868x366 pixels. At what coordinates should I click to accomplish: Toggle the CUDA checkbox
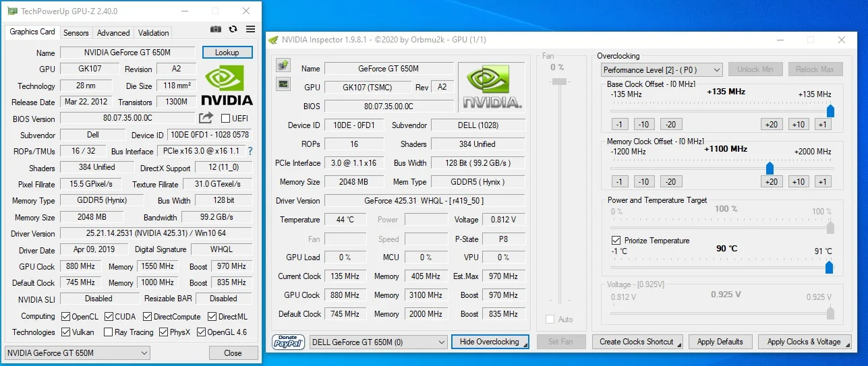(x=109, y=316)
